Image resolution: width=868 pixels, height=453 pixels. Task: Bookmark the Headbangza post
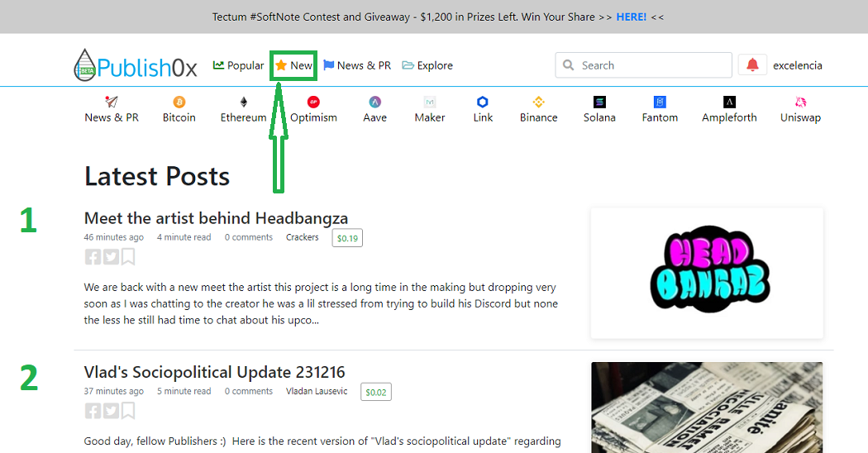128,257
